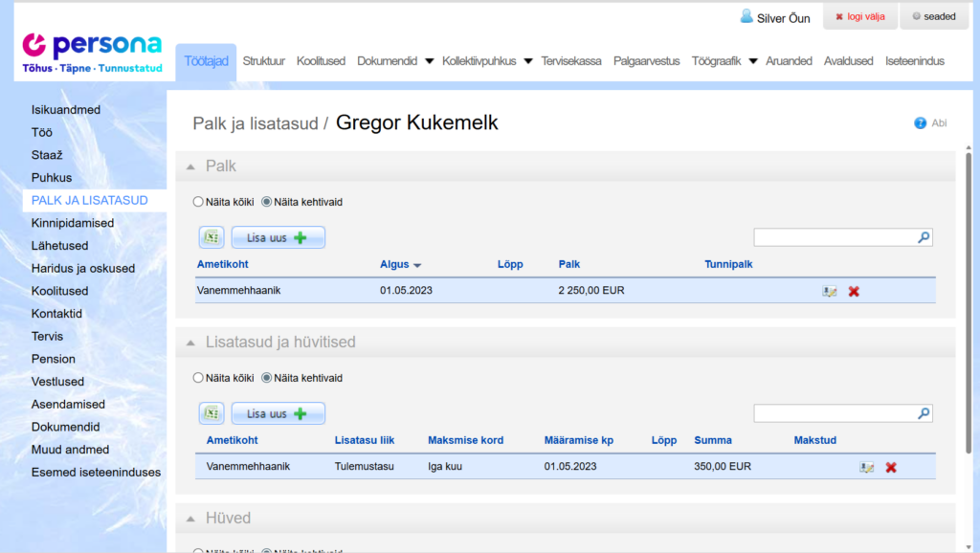This screenshot has width=980, height=553.
Task: Open the Abi help icon
Action: [x=921, y=123]
